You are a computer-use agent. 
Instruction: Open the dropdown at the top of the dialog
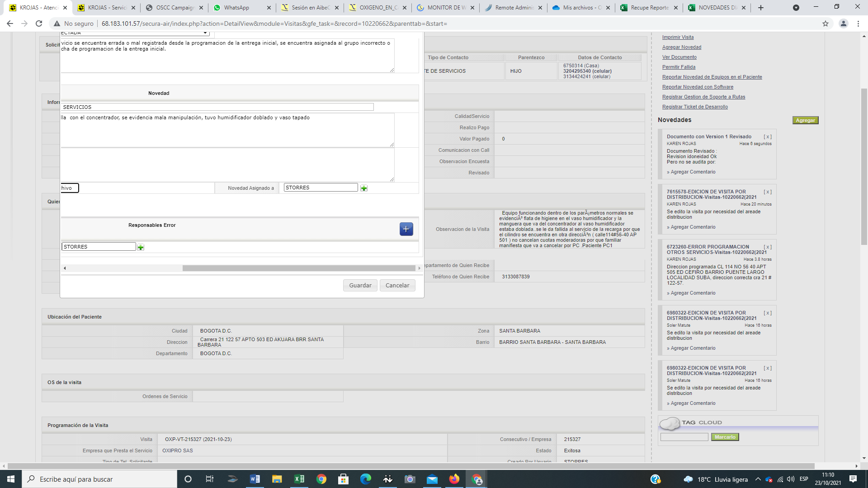(x=135, y=33)
